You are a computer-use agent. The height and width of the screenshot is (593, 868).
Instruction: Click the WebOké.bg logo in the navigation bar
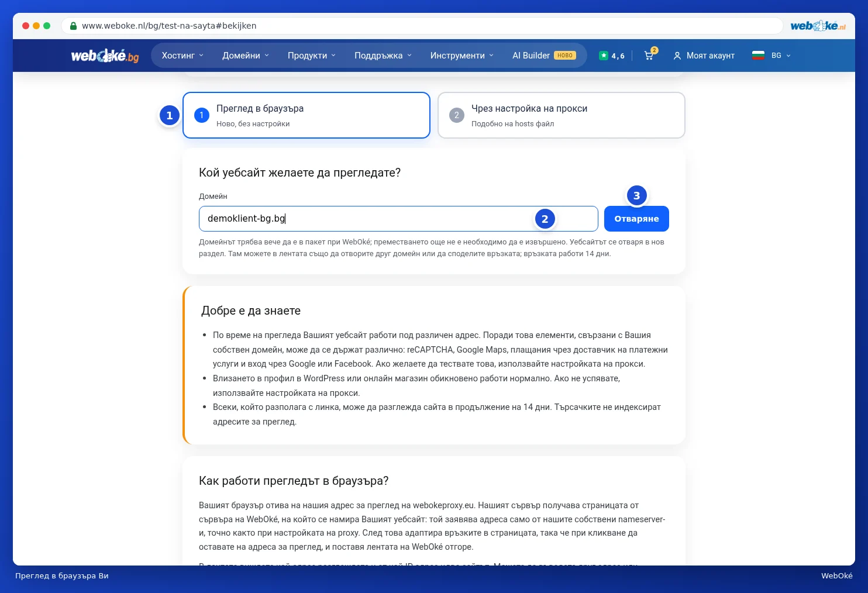coord(105,56)
